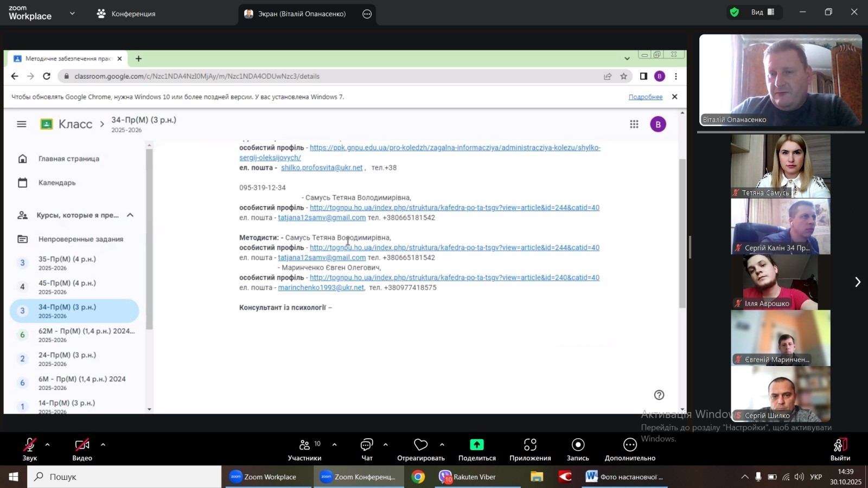Screen dimensions: 868x488
Task: Select the shared screen tab of Віталій Опанасенко
Action: (296, 14)
